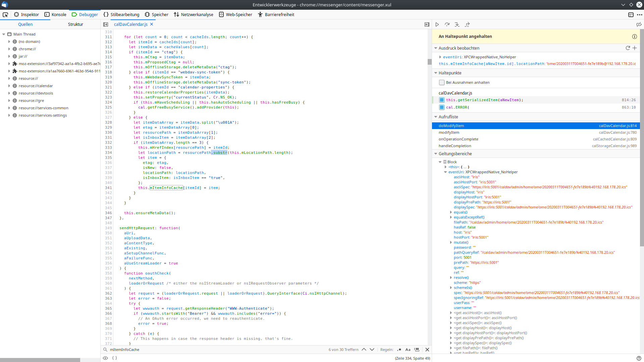Add a new watch expression with plus icon
This screenshot has height=362, width=644.
[x=635, y=48]
